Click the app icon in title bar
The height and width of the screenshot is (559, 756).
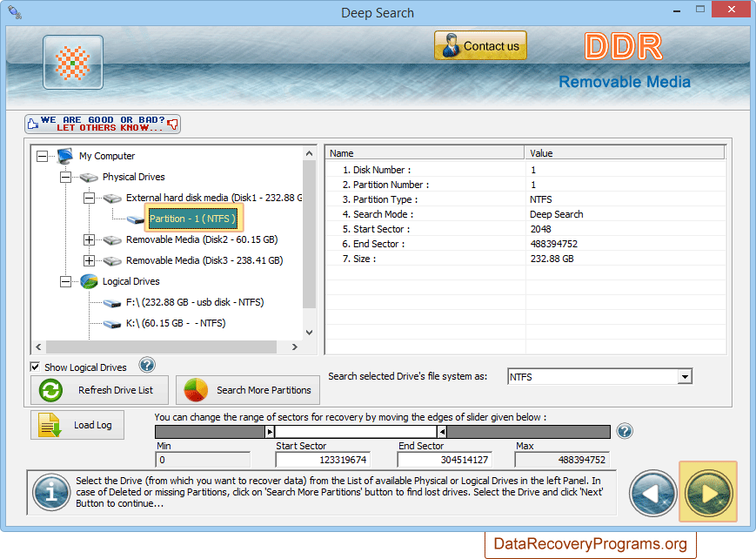tap(15, 12)
